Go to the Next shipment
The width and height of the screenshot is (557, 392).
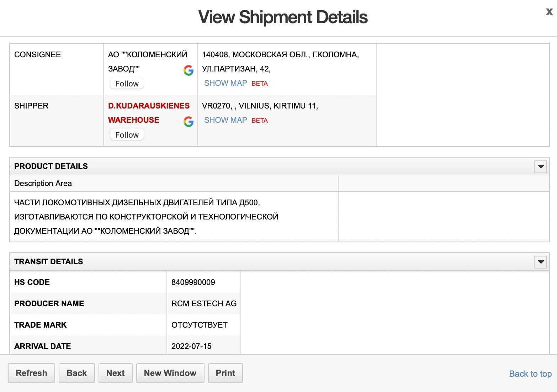(116, 373)
